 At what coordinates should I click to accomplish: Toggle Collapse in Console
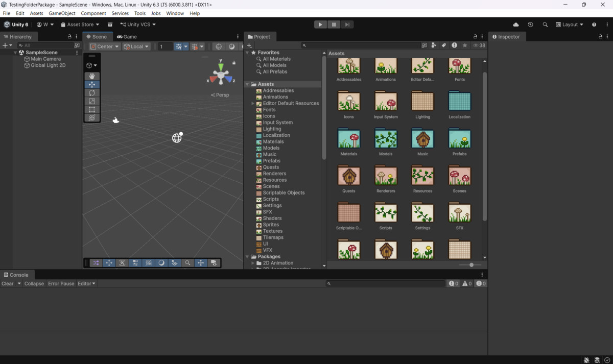coord(34,283)
